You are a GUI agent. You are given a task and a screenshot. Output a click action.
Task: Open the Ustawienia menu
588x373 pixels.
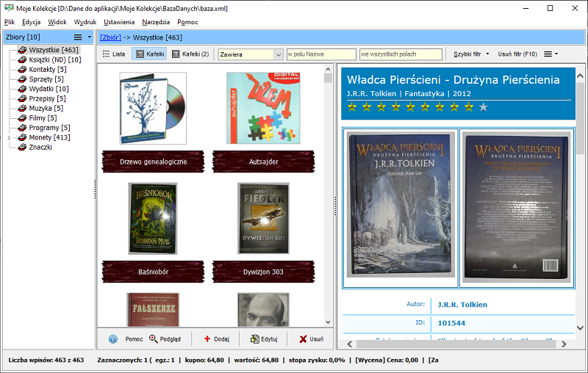119,22
